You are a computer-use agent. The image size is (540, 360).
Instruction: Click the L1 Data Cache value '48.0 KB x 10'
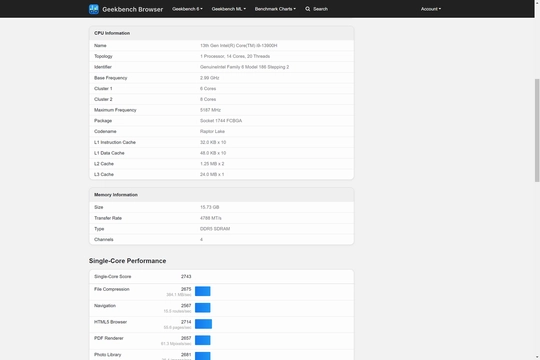tap(213, 153)
